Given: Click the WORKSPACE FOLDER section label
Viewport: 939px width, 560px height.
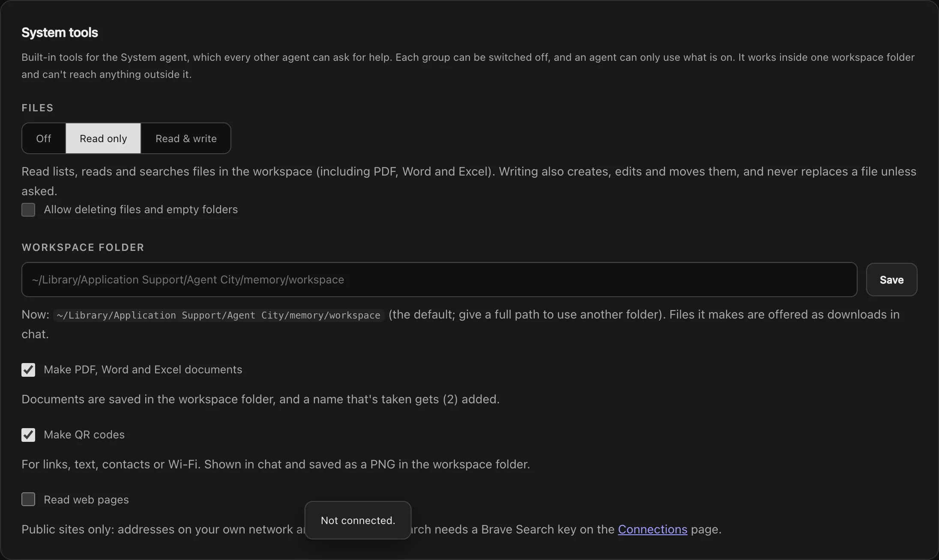Looking at the screenshot, I should tap(83, 247).
